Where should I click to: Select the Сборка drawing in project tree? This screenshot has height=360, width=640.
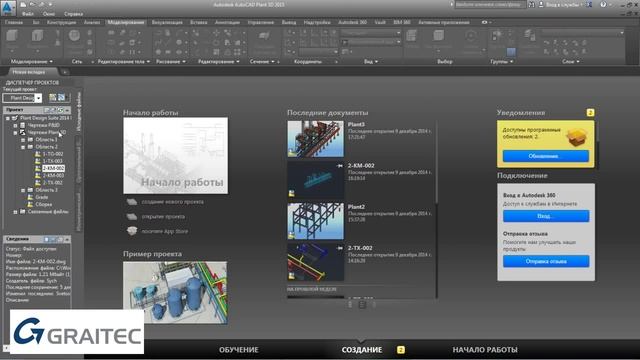point(44,204)
